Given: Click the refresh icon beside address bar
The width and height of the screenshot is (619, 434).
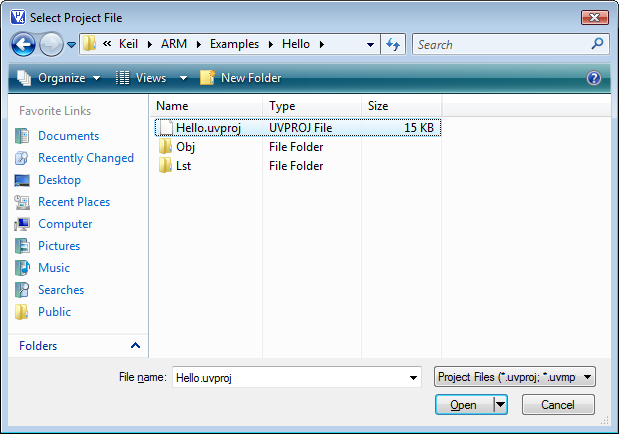Looking at the screenshot, I should pos(393,44).
